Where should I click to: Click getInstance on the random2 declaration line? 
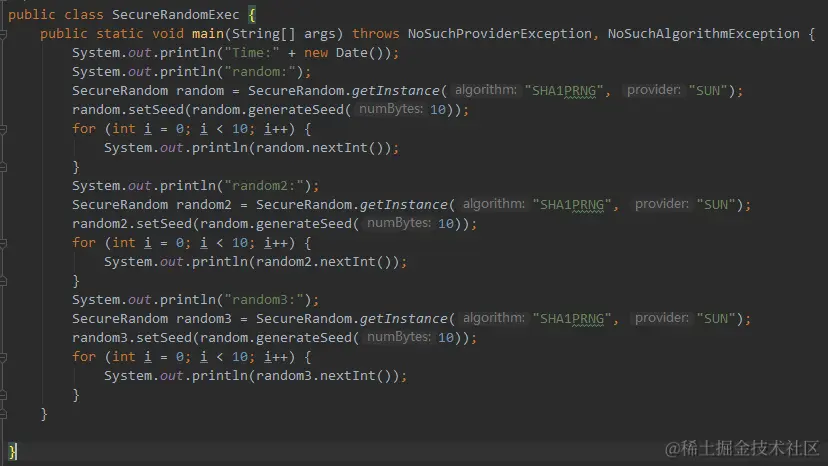(x=403, y=205)
